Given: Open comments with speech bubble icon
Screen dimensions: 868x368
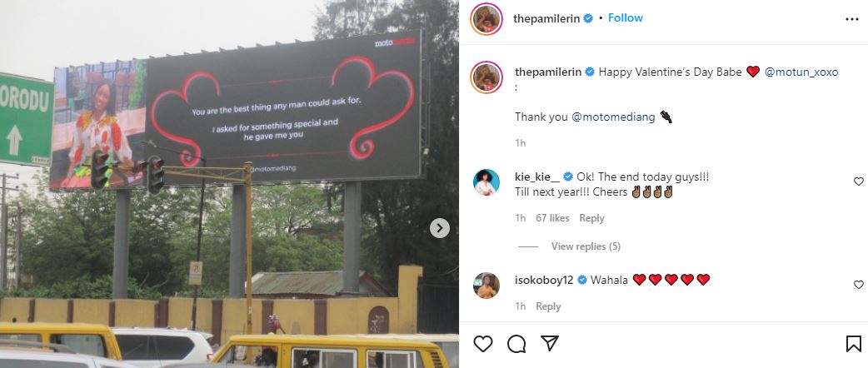Looking at the screenshot, I should [516, 344].
